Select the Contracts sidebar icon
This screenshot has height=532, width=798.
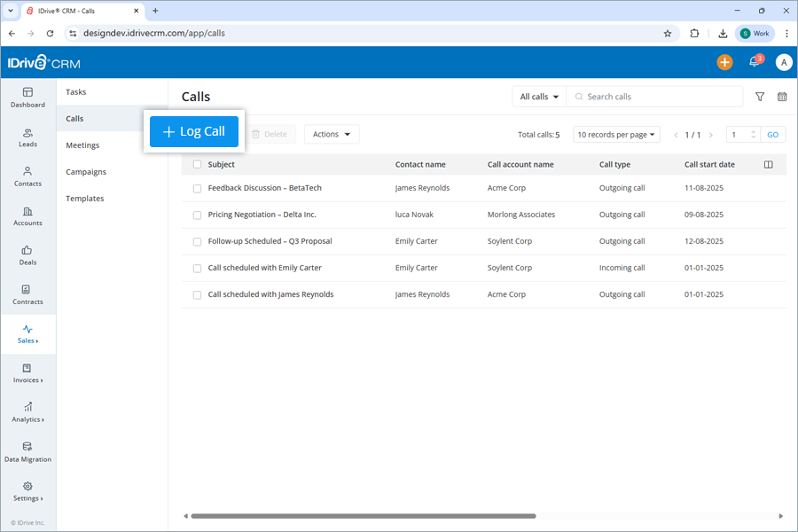pos(27,295)
